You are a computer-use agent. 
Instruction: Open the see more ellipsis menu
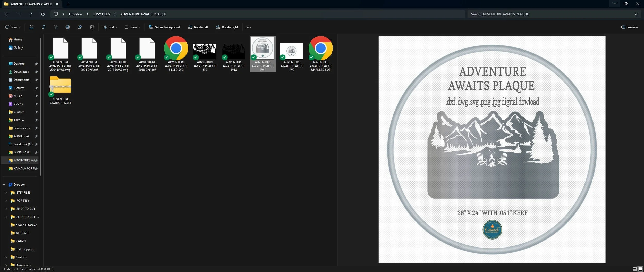tap(249, 27)
